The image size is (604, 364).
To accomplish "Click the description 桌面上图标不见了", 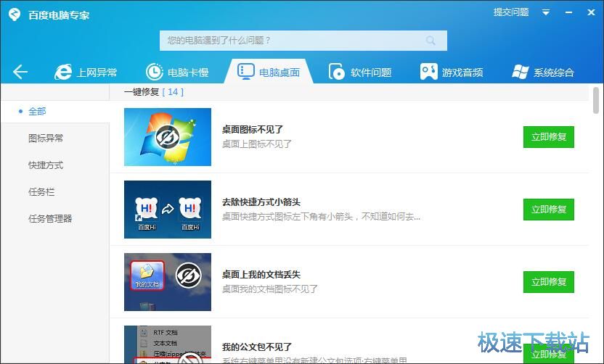I will pyautogui.click(x=257, y=144).
